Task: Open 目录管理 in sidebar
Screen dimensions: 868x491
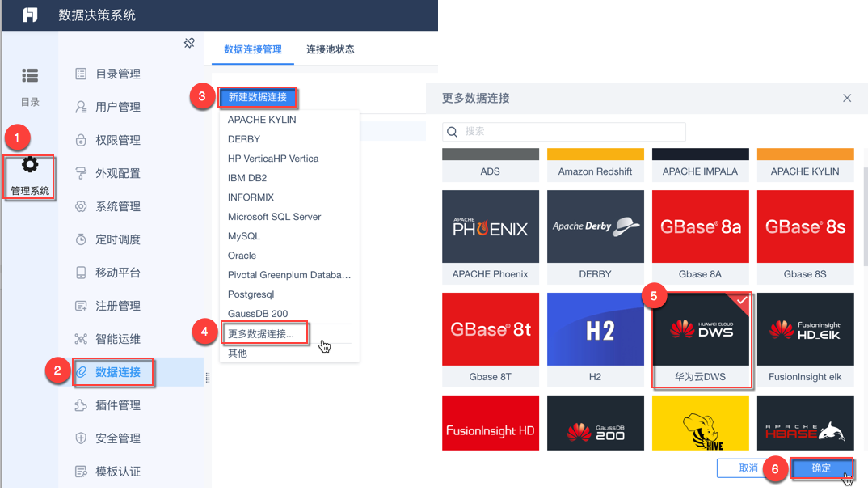Action: click(x=118, y=74)
